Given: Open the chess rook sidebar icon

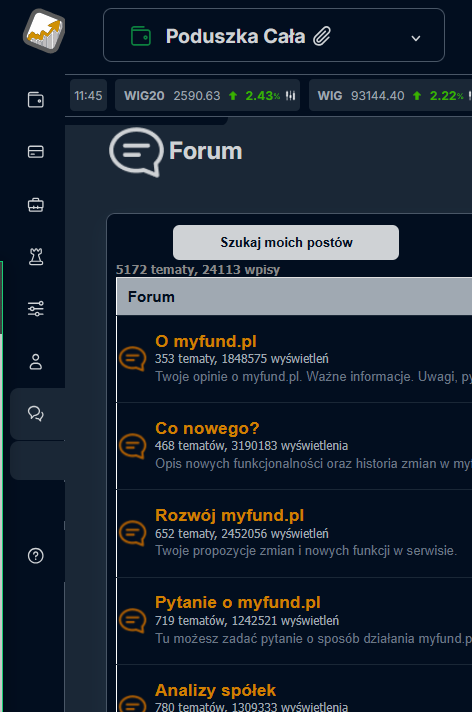Looking at the screenshot, I should pyautogui.click(x=36, y=257).
